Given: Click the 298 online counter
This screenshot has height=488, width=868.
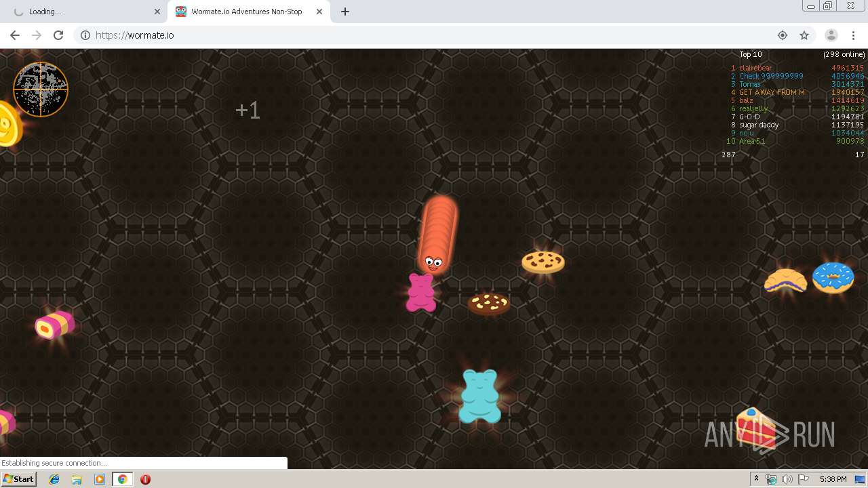Looking at the screenshot, I should (844, 54).
